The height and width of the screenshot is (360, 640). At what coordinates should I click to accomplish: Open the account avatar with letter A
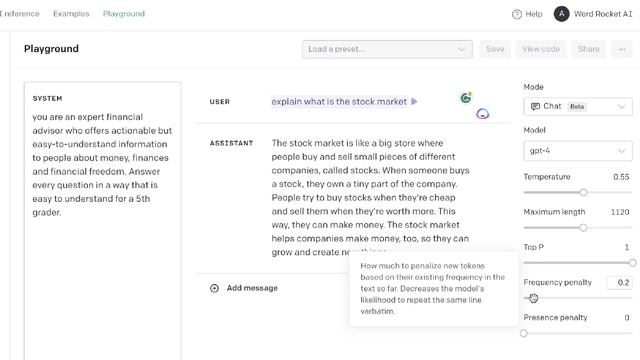tap(562, 14)
